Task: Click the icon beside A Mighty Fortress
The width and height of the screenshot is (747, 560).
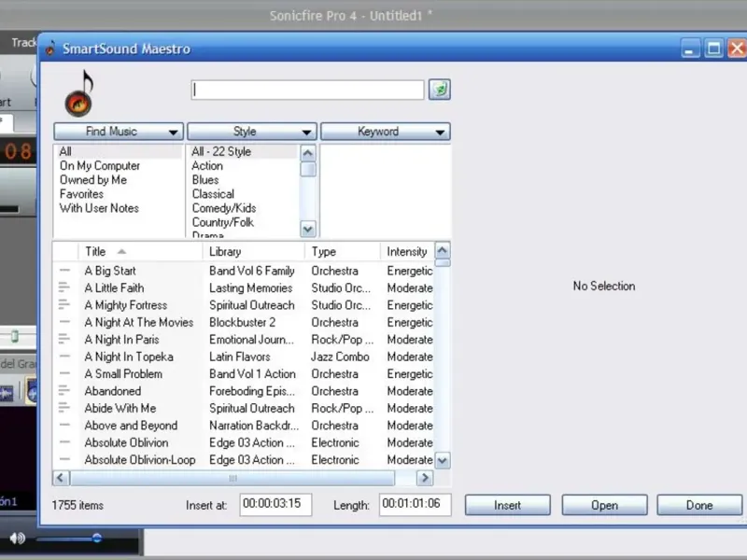Action: tap(64, 305)
